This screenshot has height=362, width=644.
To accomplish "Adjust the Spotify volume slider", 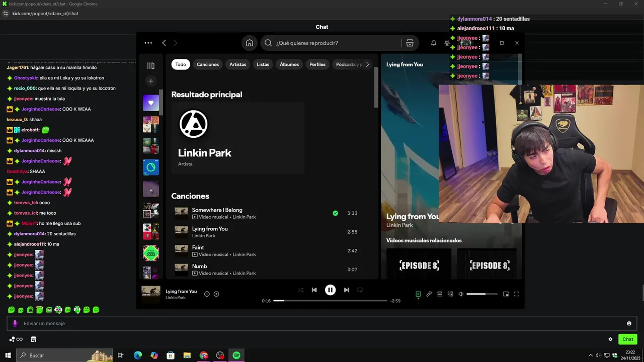I will pos(482,294).
